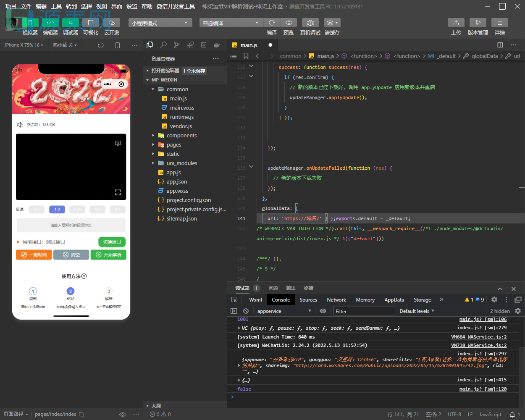Click the 编译 (compile) refresh icon
The height and width of the screenshot is (420, 525).
[272, 23]
